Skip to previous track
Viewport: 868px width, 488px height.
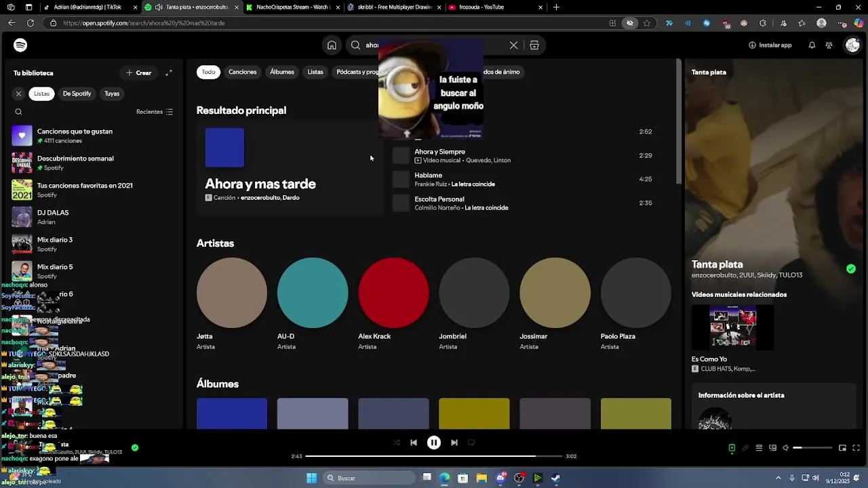[414, 443]
